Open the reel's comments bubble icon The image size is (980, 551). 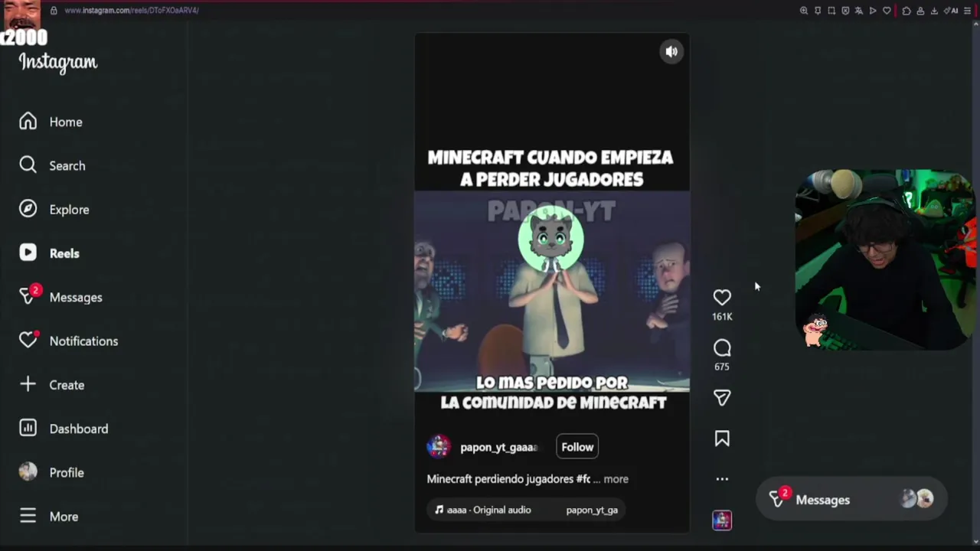722,348
